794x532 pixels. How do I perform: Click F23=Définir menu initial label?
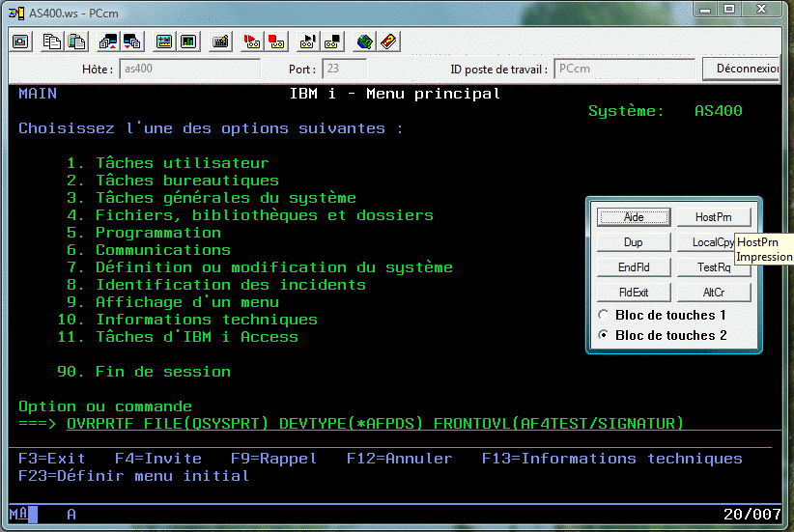point(133,476)
